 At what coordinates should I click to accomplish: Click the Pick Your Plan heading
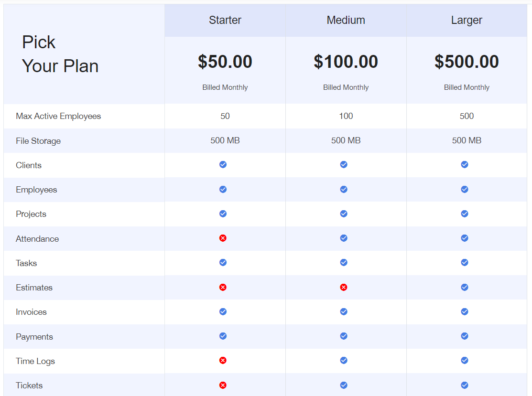tap(60, 54)
